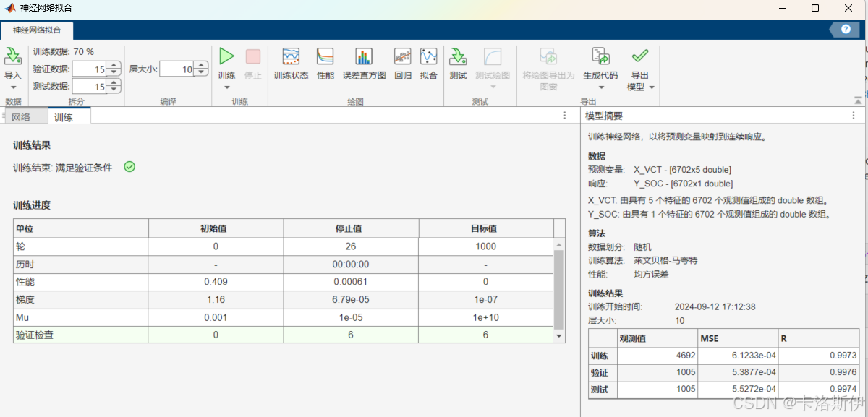
Task: Expand the 测试绘图 dropdown arrow
Action: (x=493, y=87)
